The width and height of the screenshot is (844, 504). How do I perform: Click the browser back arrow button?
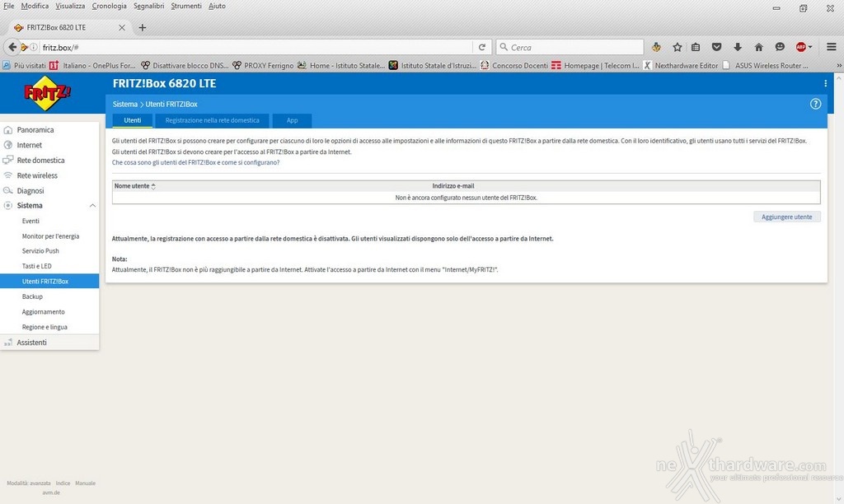click(12, 47)
